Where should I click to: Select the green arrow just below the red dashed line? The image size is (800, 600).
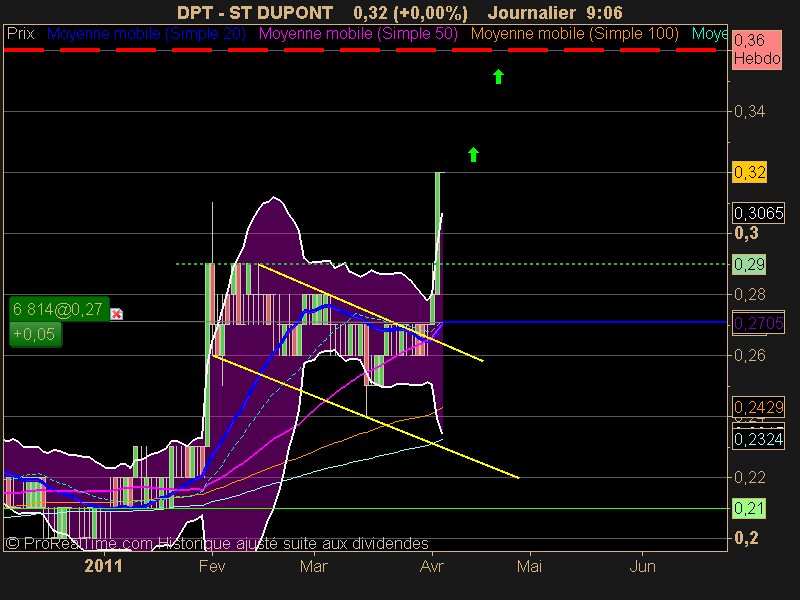(498, 77)
